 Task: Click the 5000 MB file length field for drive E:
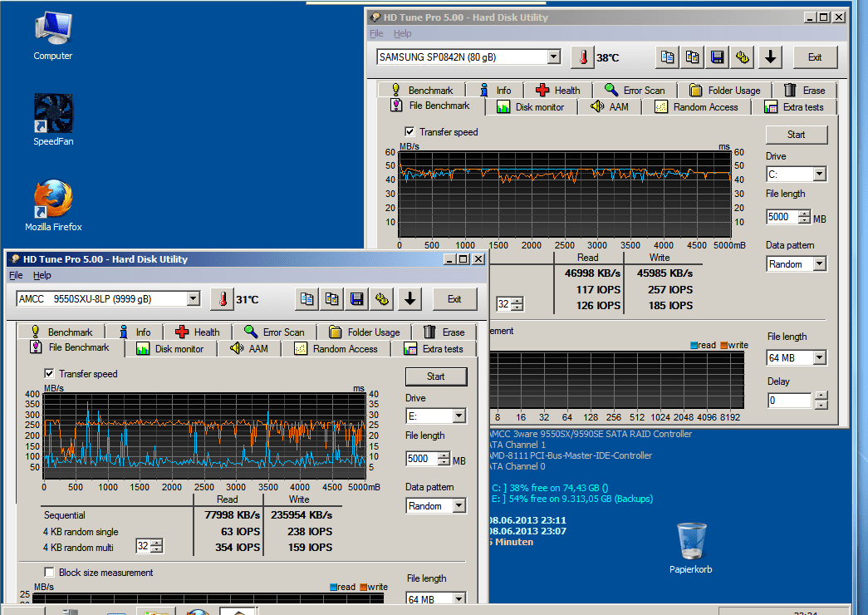(x=421, y=459)
